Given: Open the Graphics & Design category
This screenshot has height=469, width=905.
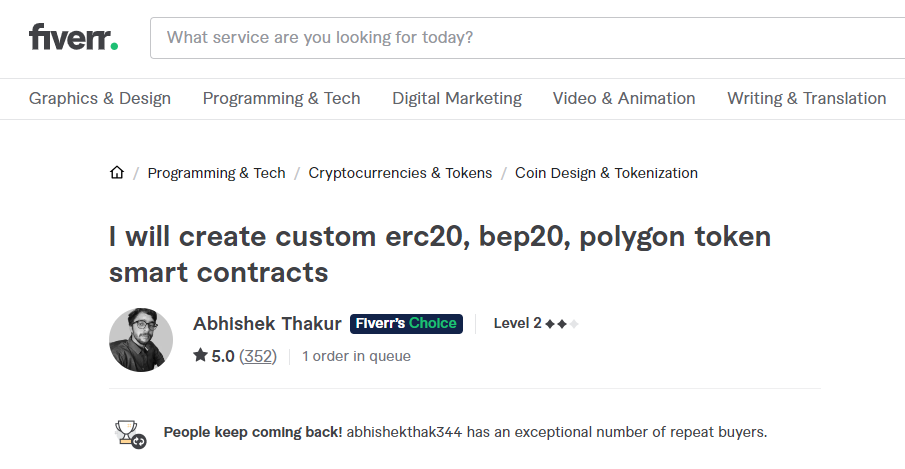Looking at the screenshot, I should (100, 98).
